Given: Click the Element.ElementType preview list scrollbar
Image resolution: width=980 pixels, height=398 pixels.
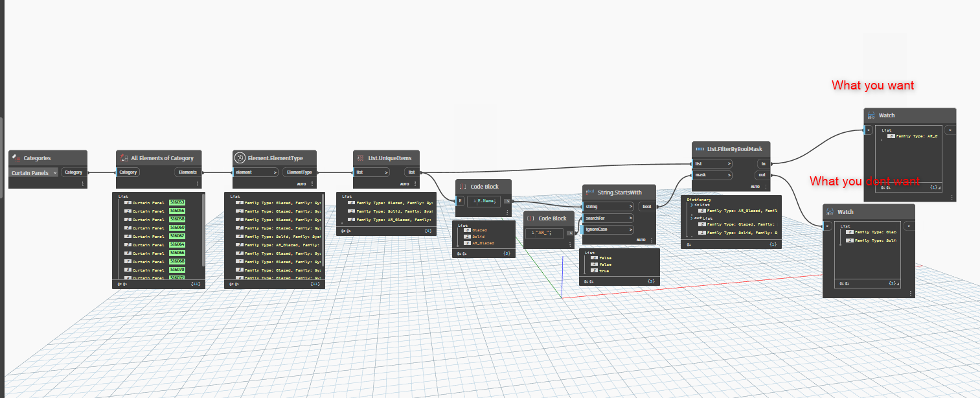Looking at the screenshot, I should point(323,230).
